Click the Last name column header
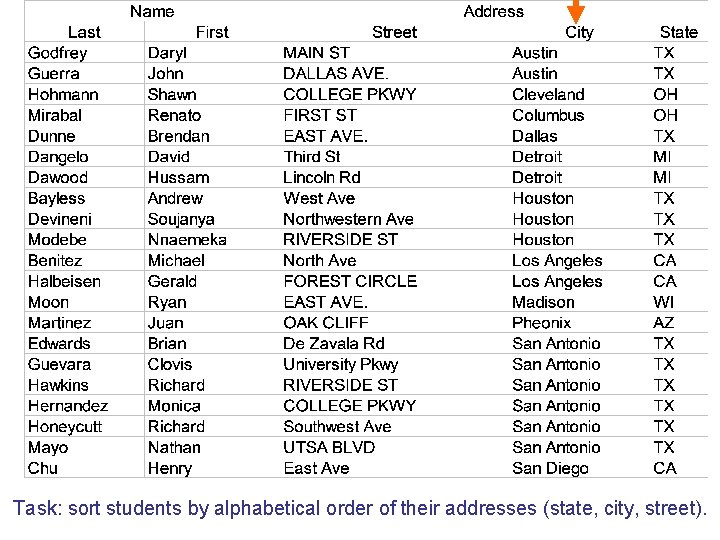This screenshot has width=720, height=540. [84, 32]
